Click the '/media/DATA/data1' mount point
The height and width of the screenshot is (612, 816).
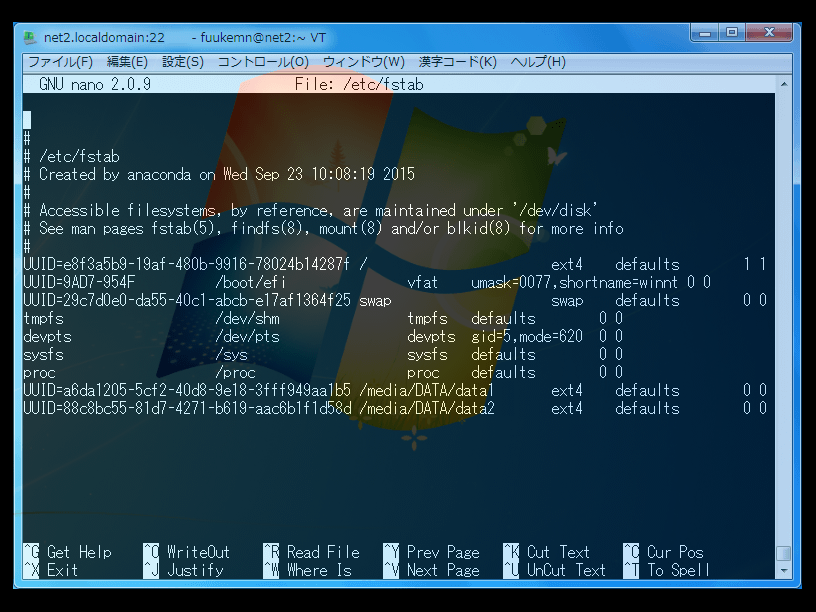(x=427, y=390)
